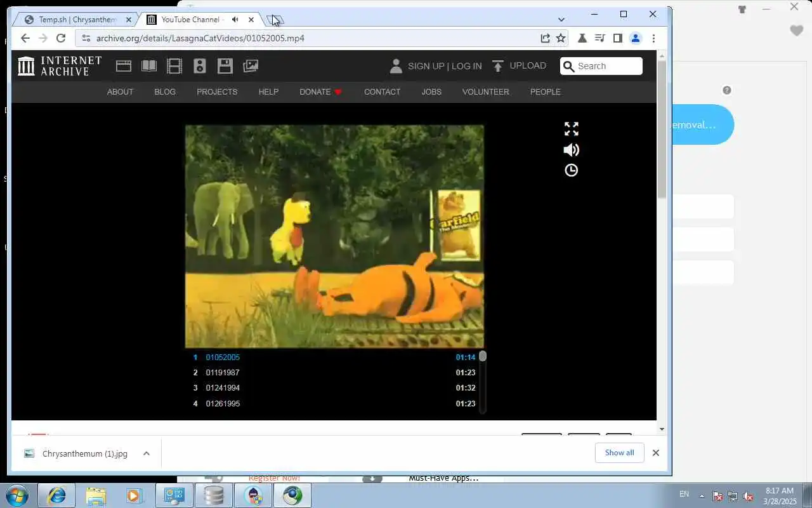The width and height of the screenshot is (812, 508).
Task: Open a new browser tab
Action: tap(275, 20)
